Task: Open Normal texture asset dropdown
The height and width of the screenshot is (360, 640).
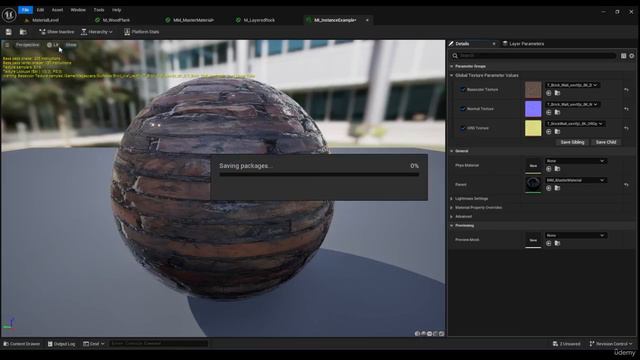Action: click(x=572, y=104)
